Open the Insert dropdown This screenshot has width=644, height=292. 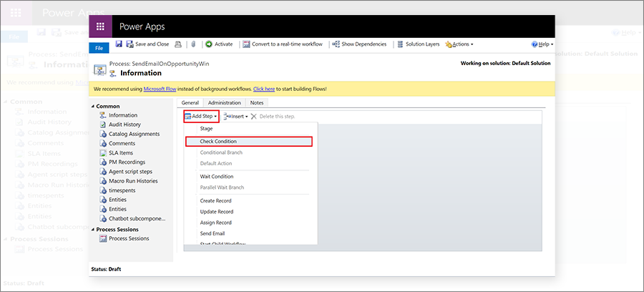tap(235, 116)
